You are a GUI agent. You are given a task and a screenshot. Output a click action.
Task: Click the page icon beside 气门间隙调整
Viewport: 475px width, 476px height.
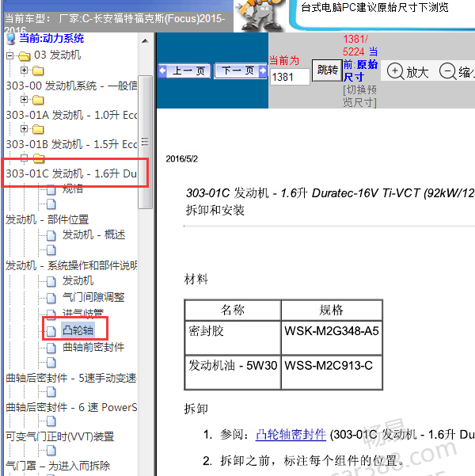pos(51,298)
